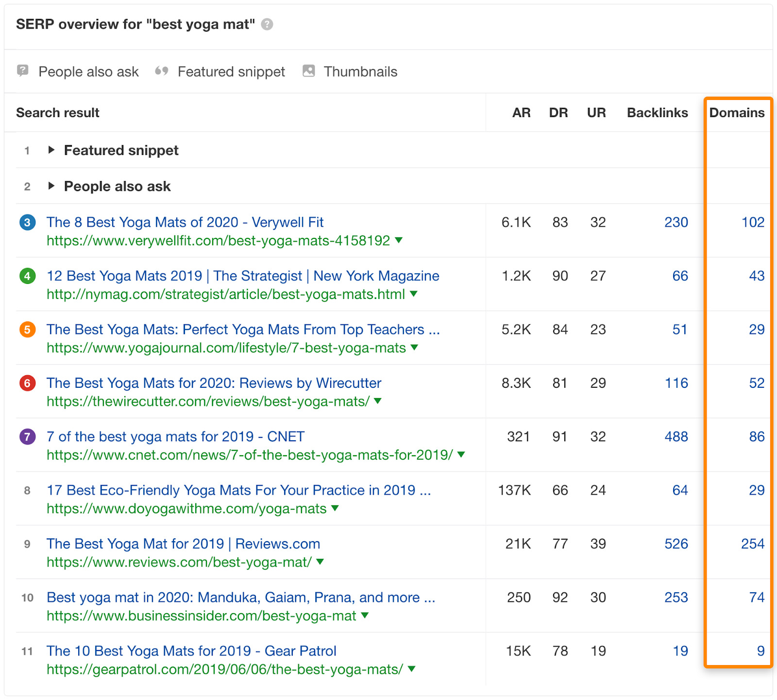Screen dimensions: 777x700
Task: Open the Wirecutter best yoga mats result
Action: pyautogui.click(x=214, y=383)
